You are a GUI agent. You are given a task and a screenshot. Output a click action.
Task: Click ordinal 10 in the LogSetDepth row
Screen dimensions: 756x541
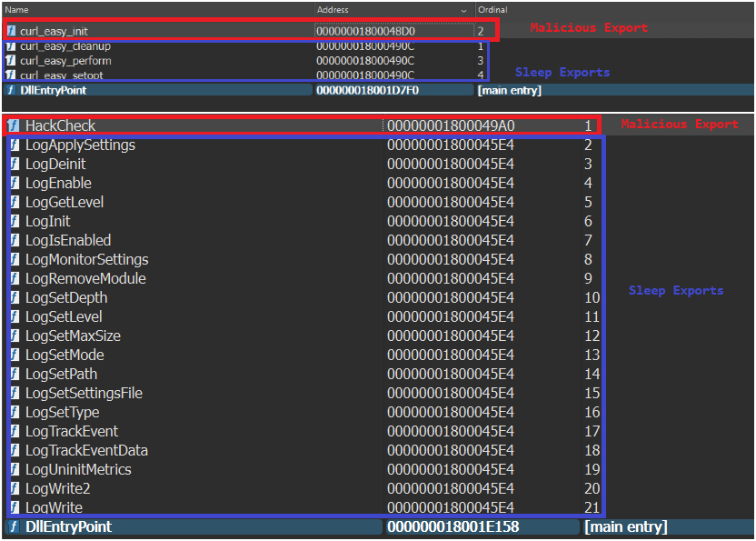pos(592,298)
